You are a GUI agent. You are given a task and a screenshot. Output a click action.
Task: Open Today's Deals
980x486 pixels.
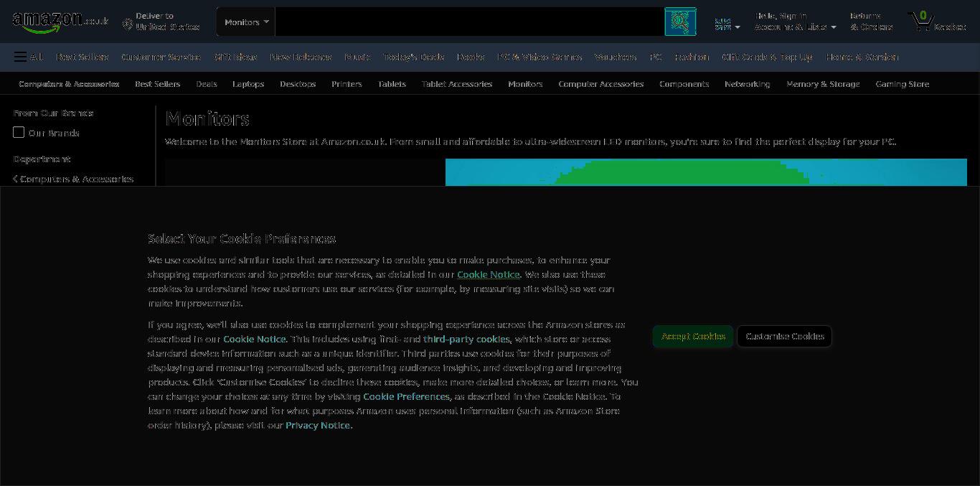coord(413,57)
